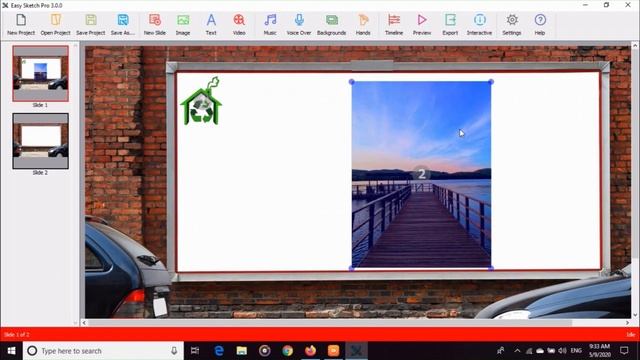Select Slide 1 thumbnail
The image size is (640, 360).
tap(40, 73)
